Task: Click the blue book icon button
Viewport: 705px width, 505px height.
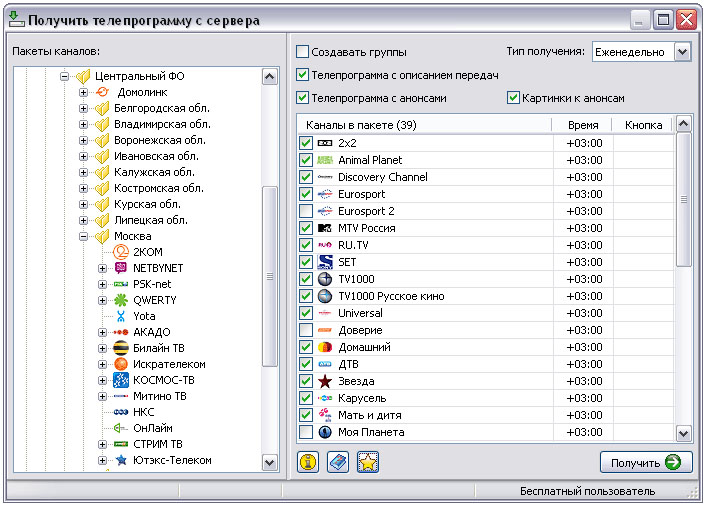Action: point(338,462)
